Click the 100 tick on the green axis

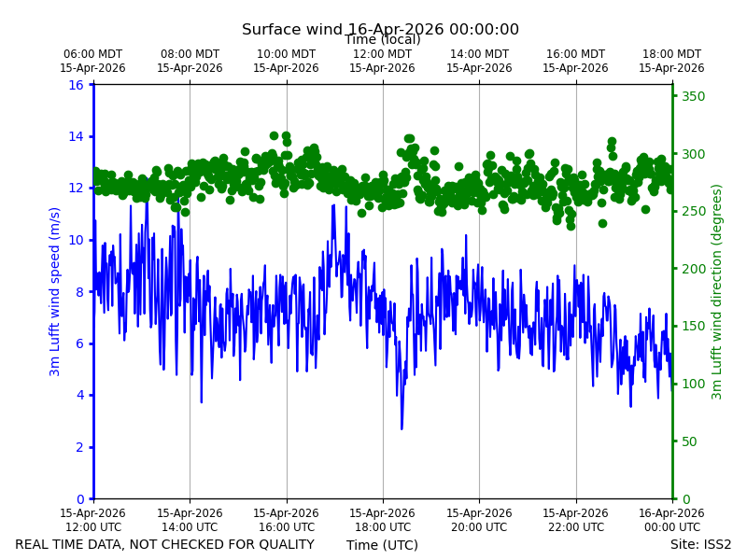click(x=693, y=384)
